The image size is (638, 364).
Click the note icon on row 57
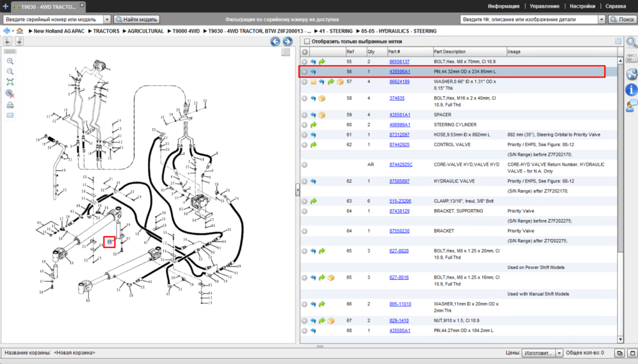[313, 82]
